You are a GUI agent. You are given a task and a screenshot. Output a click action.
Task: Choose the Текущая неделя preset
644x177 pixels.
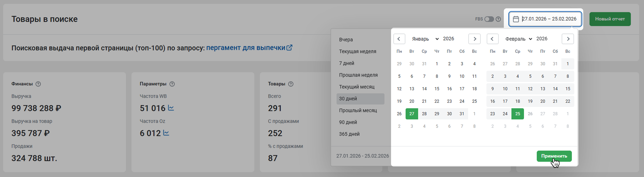358,52
